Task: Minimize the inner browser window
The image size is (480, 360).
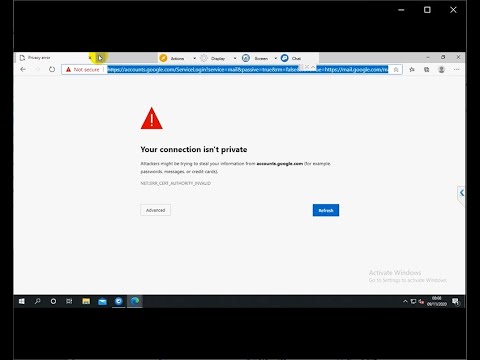Action: click(x=428, y=57)
